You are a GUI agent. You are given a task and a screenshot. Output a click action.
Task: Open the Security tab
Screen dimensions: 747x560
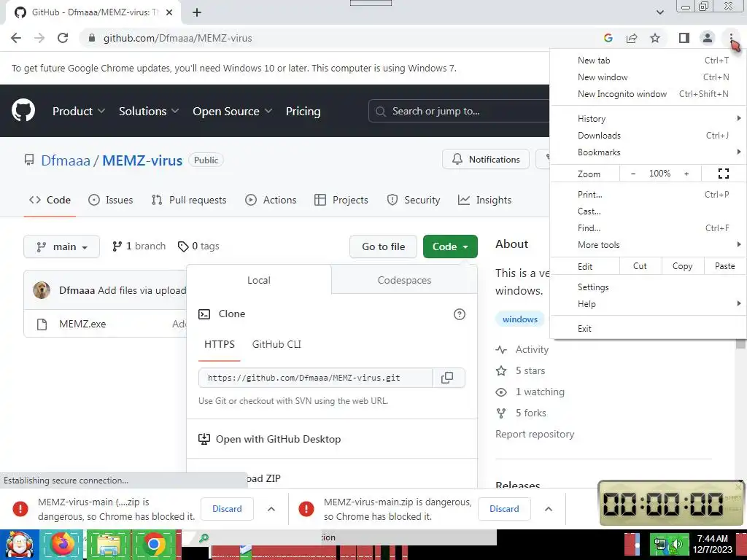pos(413,200)
